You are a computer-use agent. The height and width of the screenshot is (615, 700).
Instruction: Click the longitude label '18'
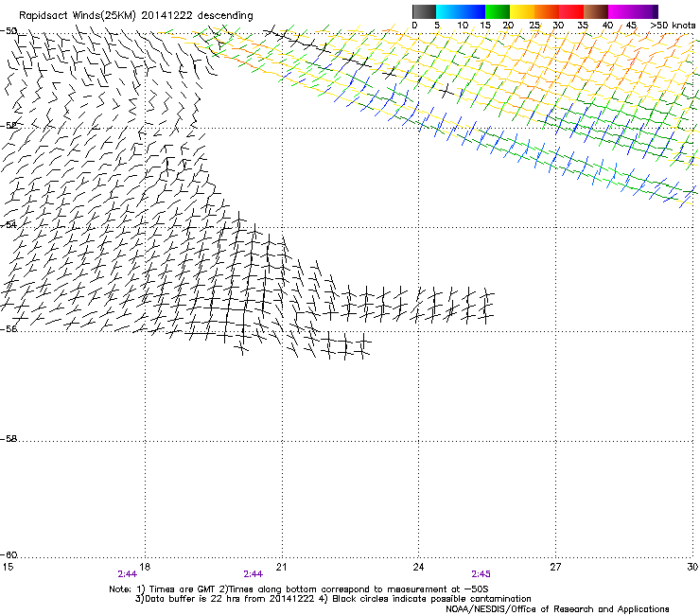[x=145, y=567]
